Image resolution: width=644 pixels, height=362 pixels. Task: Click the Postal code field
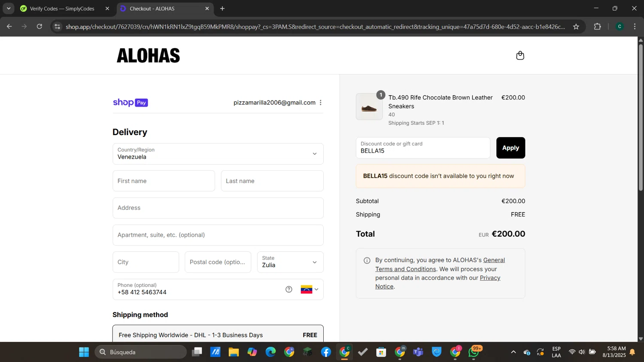coord(218,262)
